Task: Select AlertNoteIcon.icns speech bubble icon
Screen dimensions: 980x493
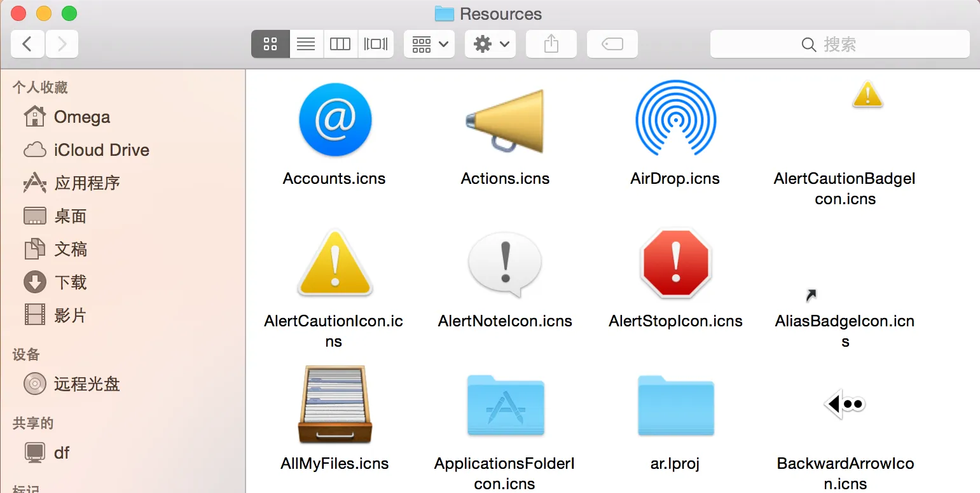Action: (x=505, y=263)
